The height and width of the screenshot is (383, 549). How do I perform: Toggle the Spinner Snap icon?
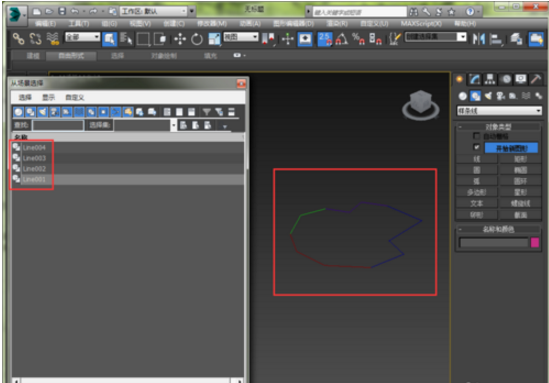pyautogui.click(x=376, y=39)
